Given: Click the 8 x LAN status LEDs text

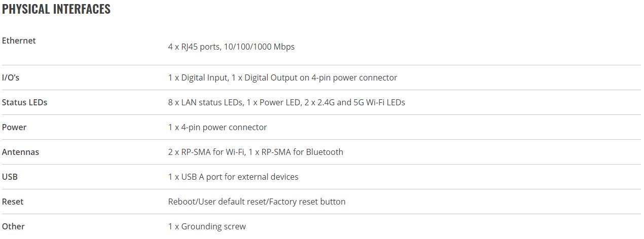Looking at the screenshot, I should (205, 102).
